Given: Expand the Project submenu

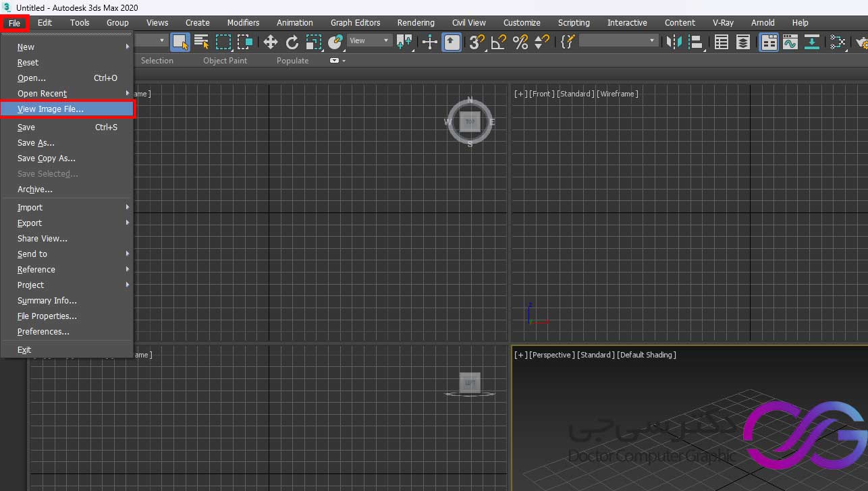Looking at the screenshot, I should 67,285.
